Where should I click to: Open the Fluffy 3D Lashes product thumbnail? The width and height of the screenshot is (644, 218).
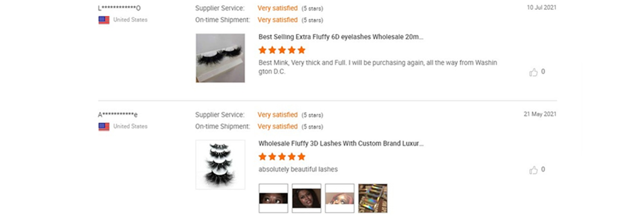tap(220, 165)
